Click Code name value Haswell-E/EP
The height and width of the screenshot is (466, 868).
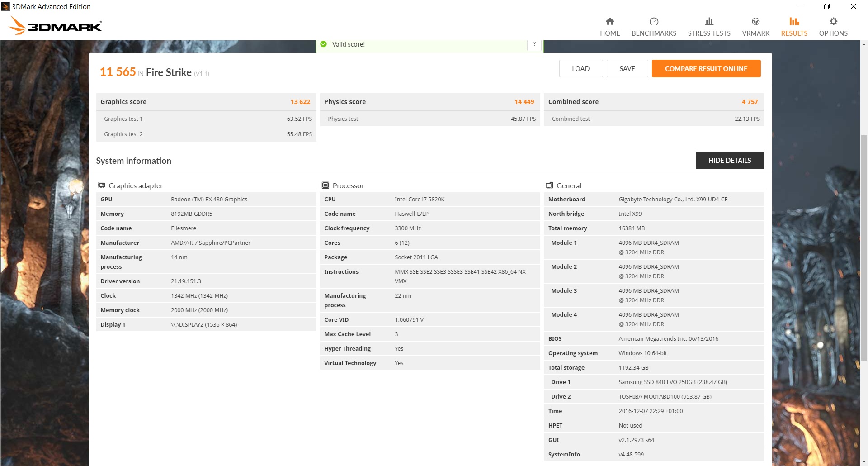[411, 214]
